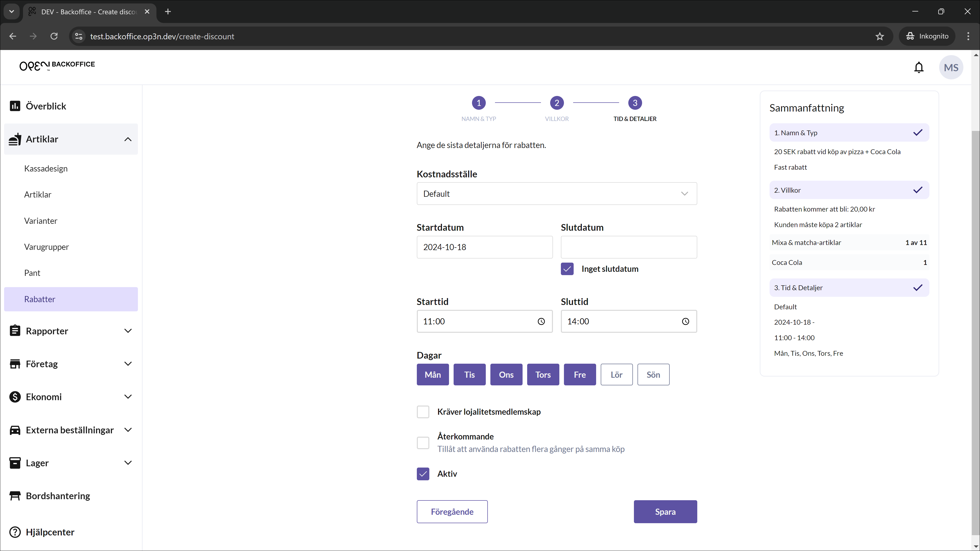Enable Kräver lojalitetsmedlemskap checkbox
The height and width of the screenshot is (551, 980).
[423, 412]
